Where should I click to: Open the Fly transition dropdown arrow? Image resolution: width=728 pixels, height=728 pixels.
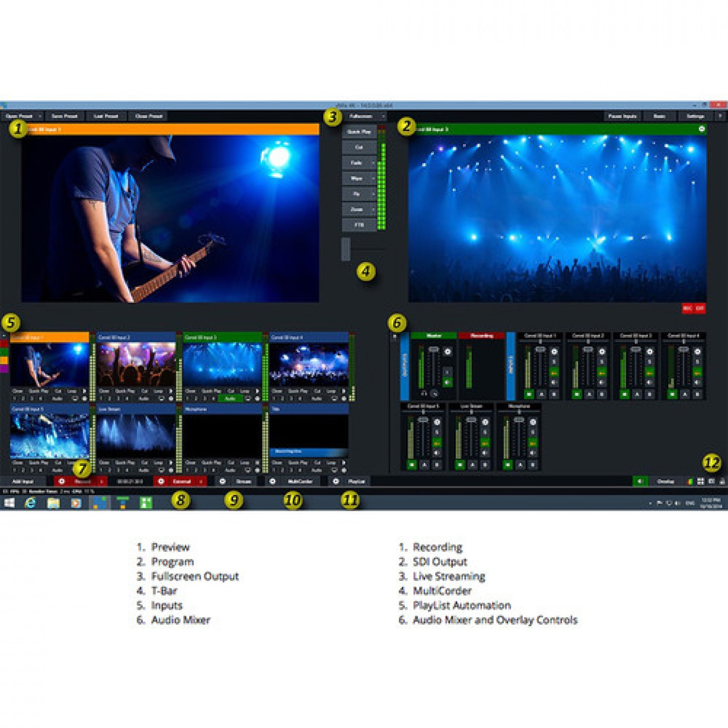tap(373, 194)
